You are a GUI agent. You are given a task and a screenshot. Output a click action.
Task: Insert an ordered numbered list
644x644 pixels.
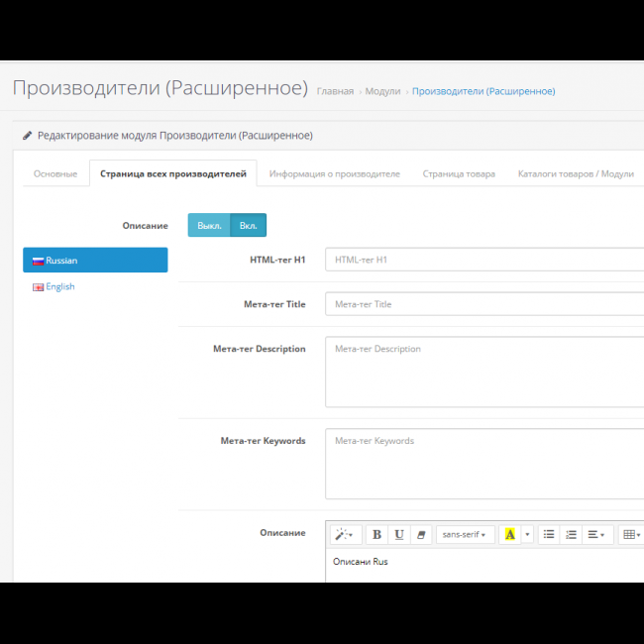571,534
